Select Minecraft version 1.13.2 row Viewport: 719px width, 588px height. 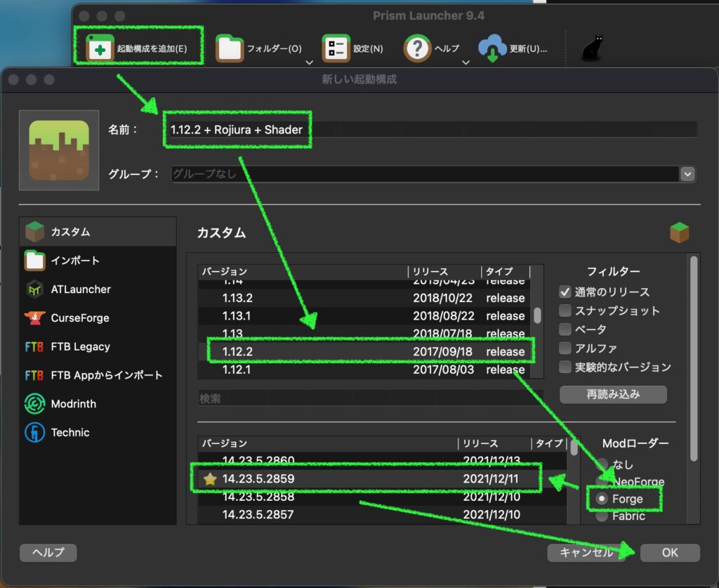pyautogui.click(x=364, y=298)
